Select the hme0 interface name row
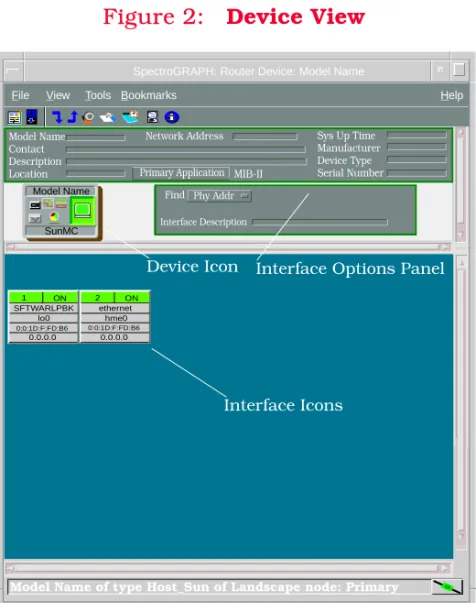The height and width of the screenshot is (603, 476). (x=115, y=318)
